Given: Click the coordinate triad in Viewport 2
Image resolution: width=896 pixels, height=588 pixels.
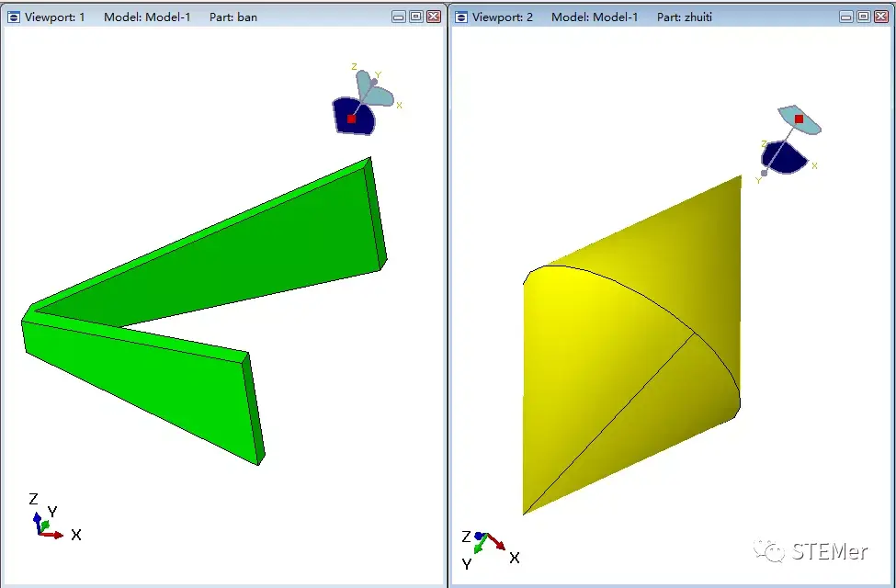Looking at the screenshot, I should [491, 549].
